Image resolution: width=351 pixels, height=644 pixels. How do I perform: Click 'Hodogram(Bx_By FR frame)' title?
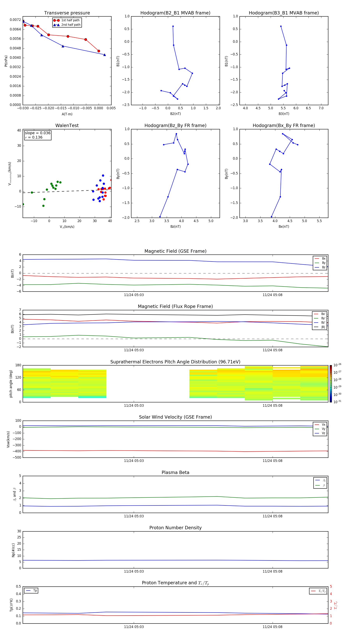284,125
